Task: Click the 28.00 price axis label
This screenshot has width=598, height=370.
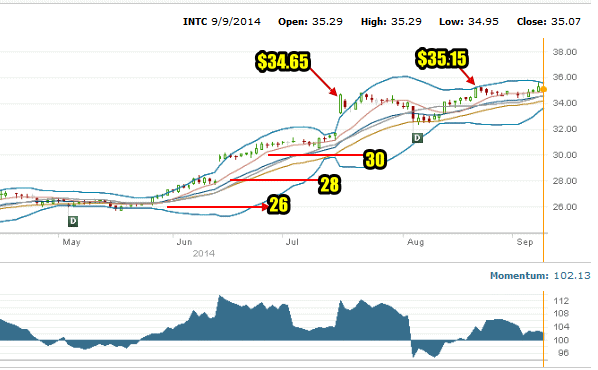Action: point(565,181)
